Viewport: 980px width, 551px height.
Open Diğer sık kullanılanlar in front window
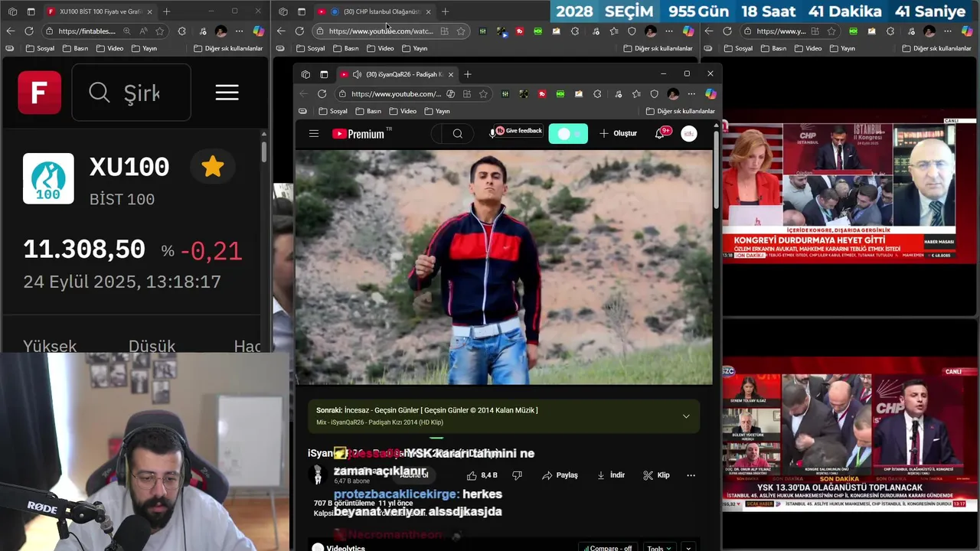[680, 111]
